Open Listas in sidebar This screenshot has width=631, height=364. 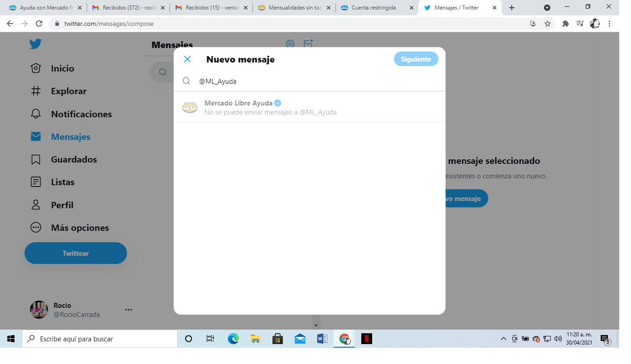(x=53, y=182)
